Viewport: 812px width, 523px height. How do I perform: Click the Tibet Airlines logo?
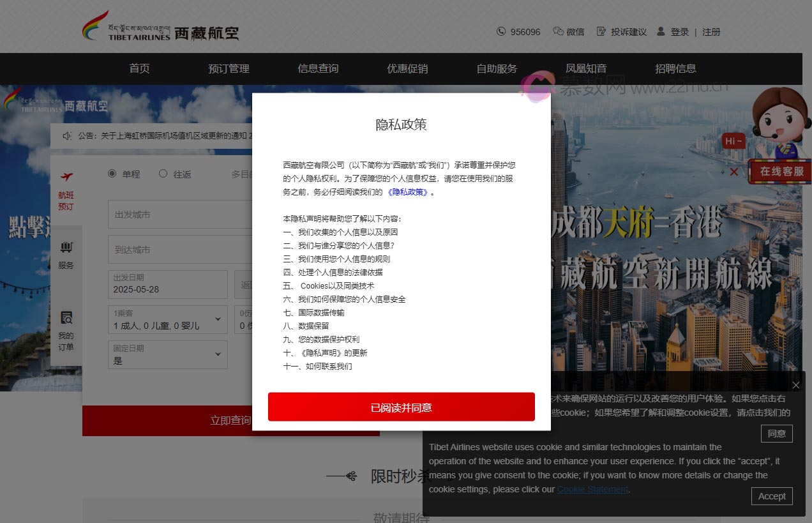(x=160, y=27)
